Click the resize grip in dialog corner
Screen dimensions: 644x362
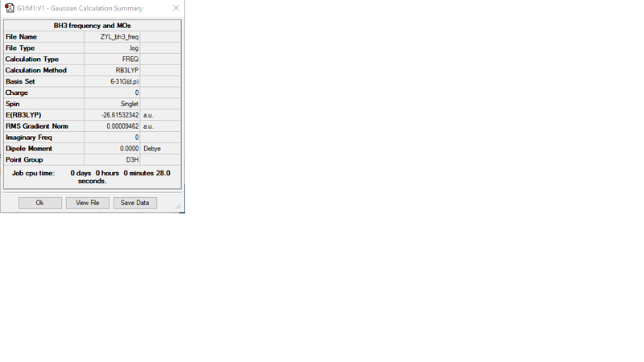pyautogui.click(x=178, y=206)
